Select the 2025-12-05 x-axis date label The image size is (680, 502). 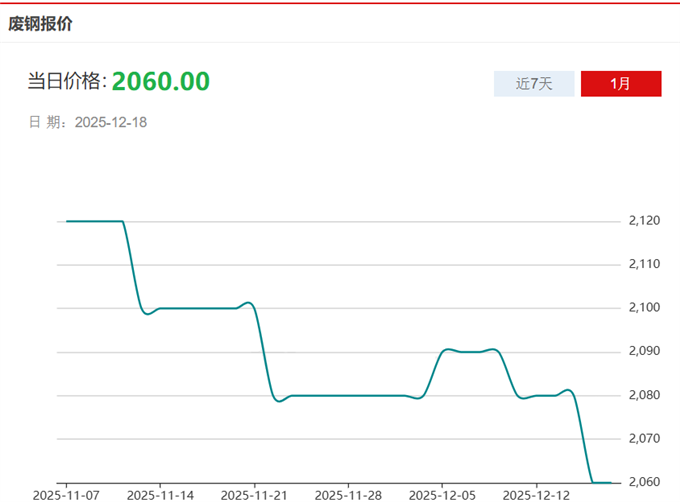point(442,494)
